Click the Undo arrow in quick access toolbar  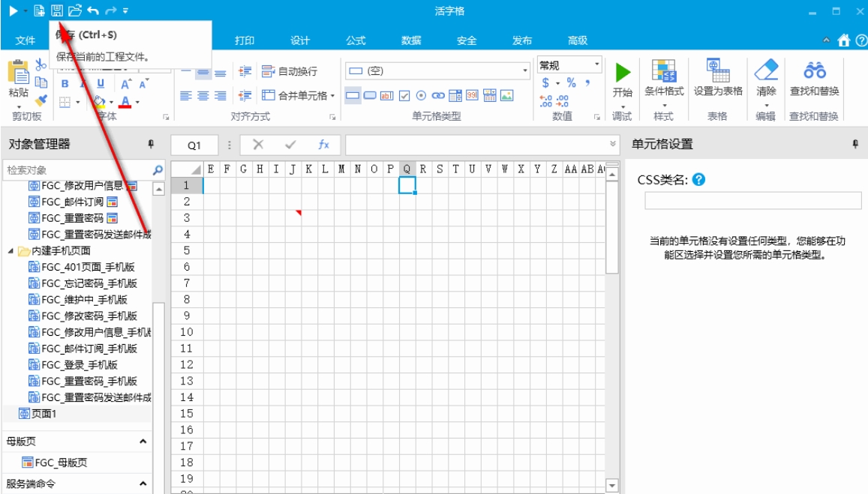(93, 10)
